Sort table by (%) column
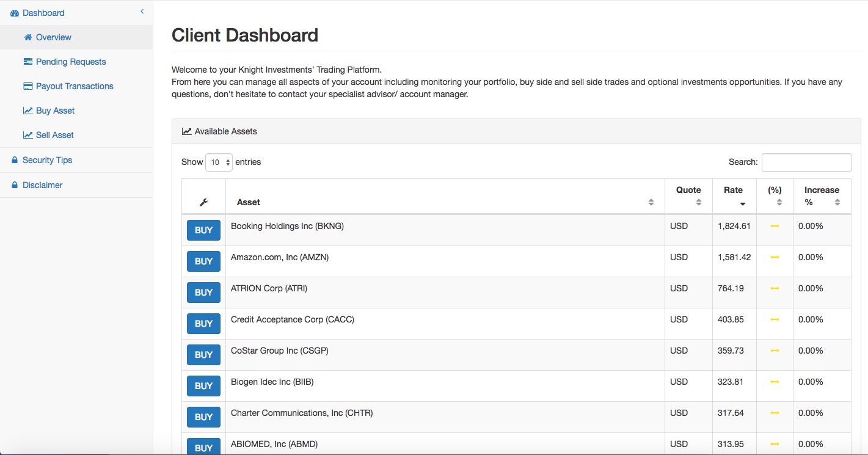The image size is (868, 455). 775,196
